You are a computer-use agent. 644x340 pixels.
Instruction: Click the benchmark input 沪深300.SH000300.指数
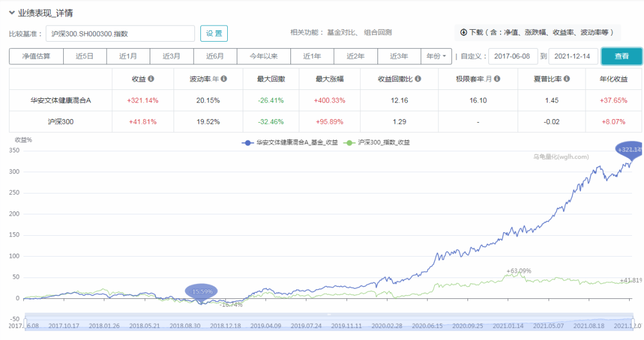tap(120, 33)
